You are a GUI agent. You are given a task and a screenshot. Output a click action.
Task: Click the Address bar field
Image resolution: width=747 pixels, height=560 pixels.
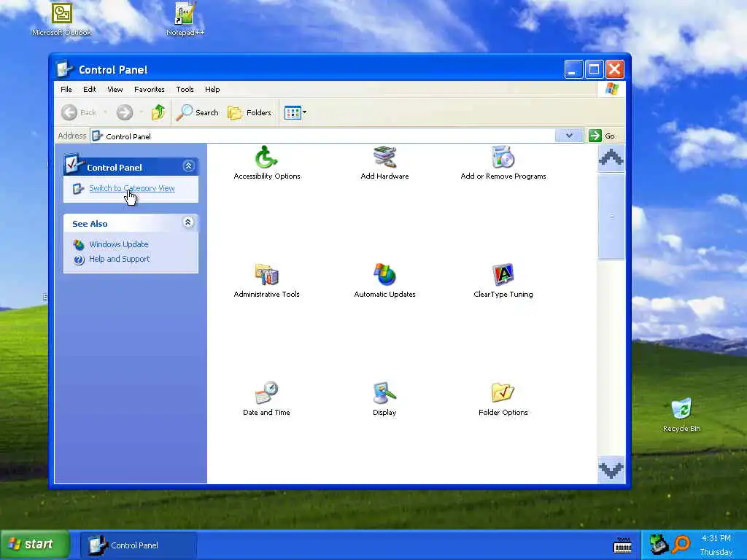click(322, 136)
